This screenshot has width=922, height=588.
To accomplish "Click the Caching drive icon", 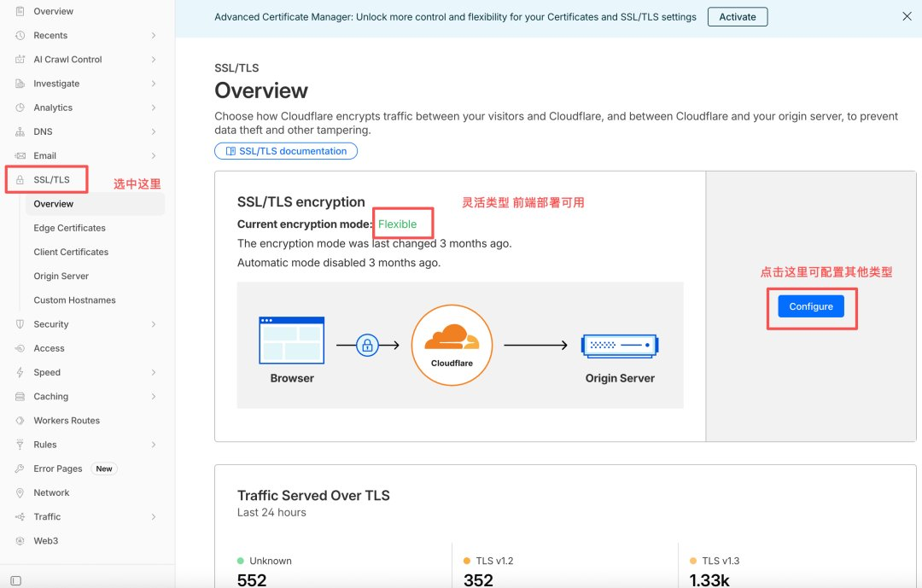I will (20, 396).
